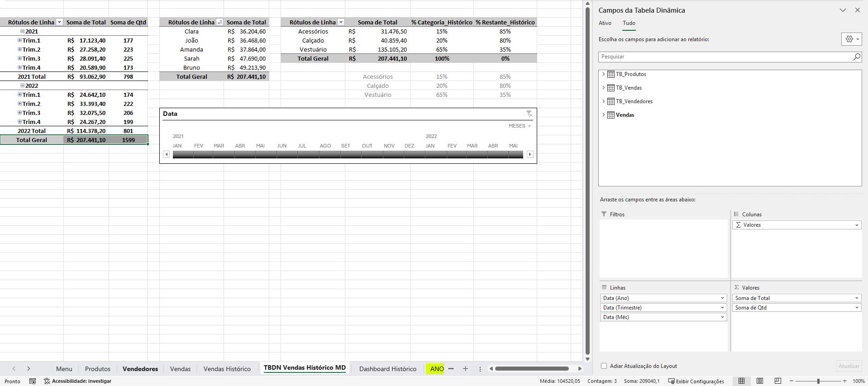The height and width of the screenshot is (386, 868).
Task: Switch to Page Break Preview
Action: click(778, 381)
